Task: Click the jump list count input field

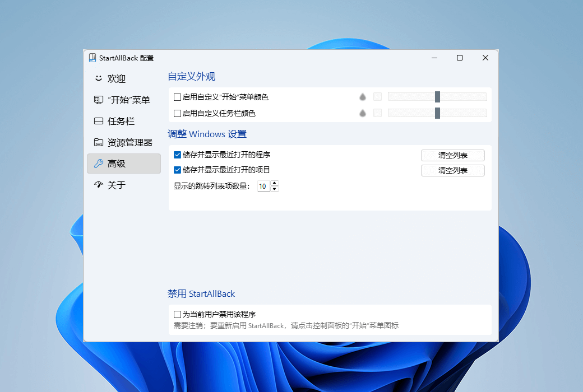Action: (263, 185)
